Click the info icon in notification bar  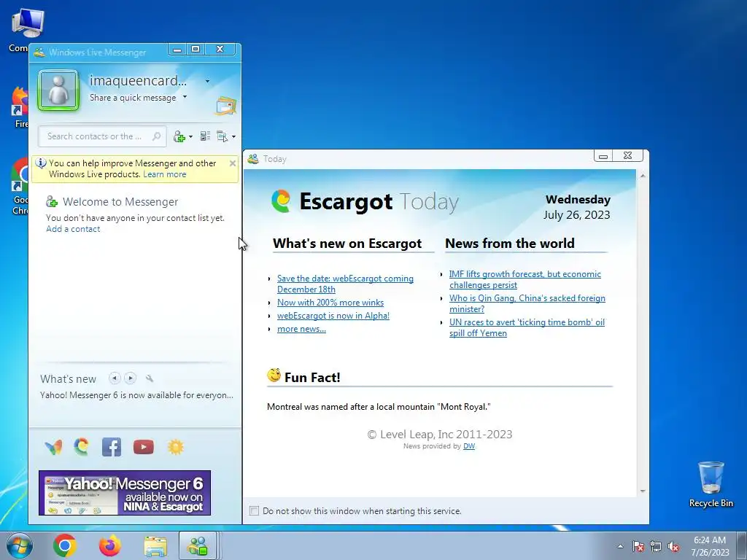42,163
